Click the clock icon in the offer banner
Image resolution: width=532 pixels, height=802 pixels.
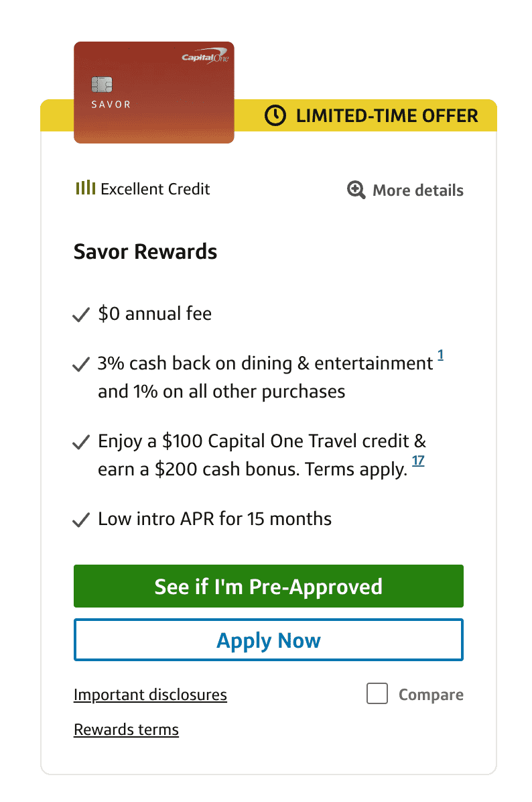click(x=275, y=115)
